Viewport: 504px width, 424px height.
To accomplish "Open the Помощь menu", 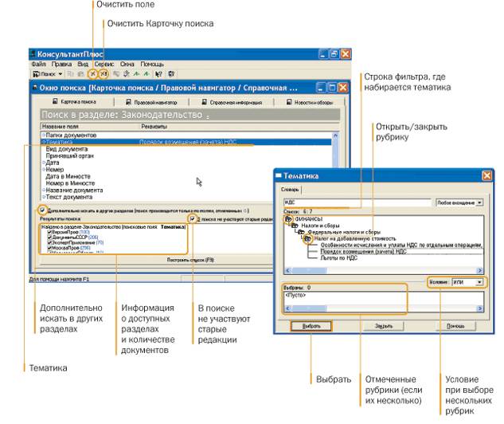I will coord(152,64).
